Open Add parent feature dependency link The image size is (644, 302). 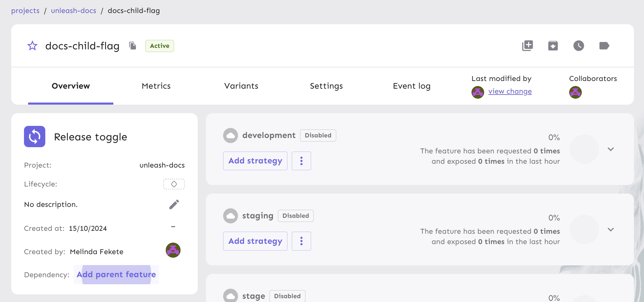click(116, 275)
